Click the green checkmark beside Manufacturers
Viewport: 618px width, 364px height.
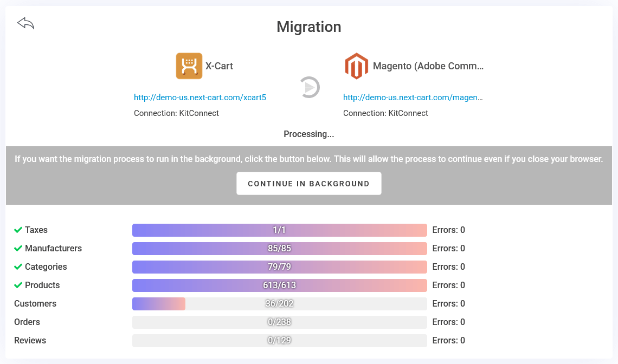(18, 249)
